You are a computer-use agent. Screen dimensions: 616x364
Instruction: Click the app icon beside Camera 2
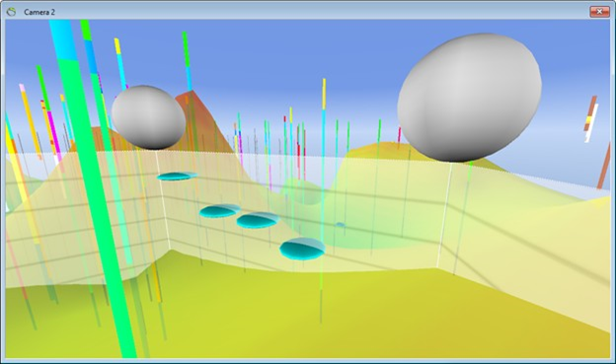click(x=11, y=12)
